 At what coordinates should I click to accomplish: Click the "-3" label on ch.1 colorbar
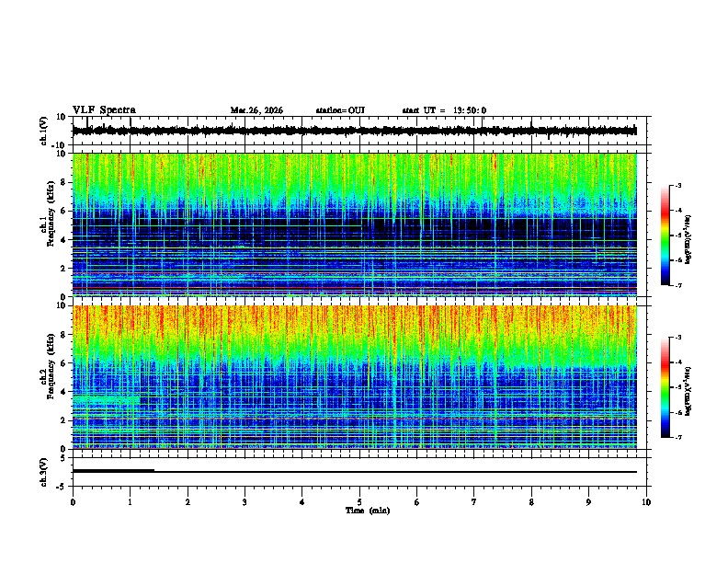[677, 185]
